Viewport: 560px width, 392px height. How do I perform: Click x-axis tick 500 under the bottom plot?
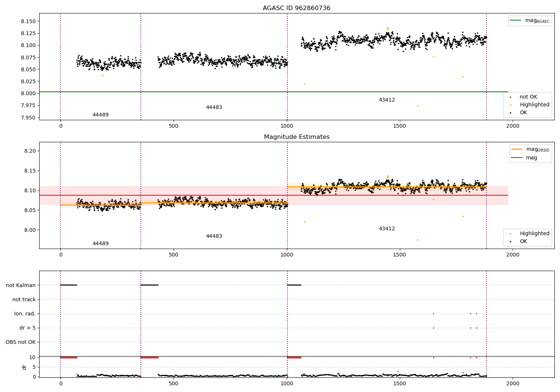(174, 384)
